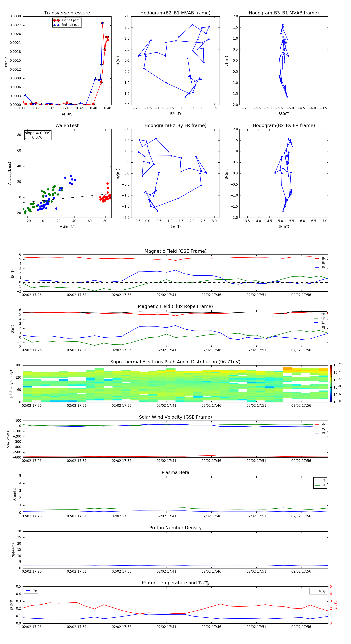
Task: Click the 'r = 0.376' annotation
Action: tap(34, 137)
